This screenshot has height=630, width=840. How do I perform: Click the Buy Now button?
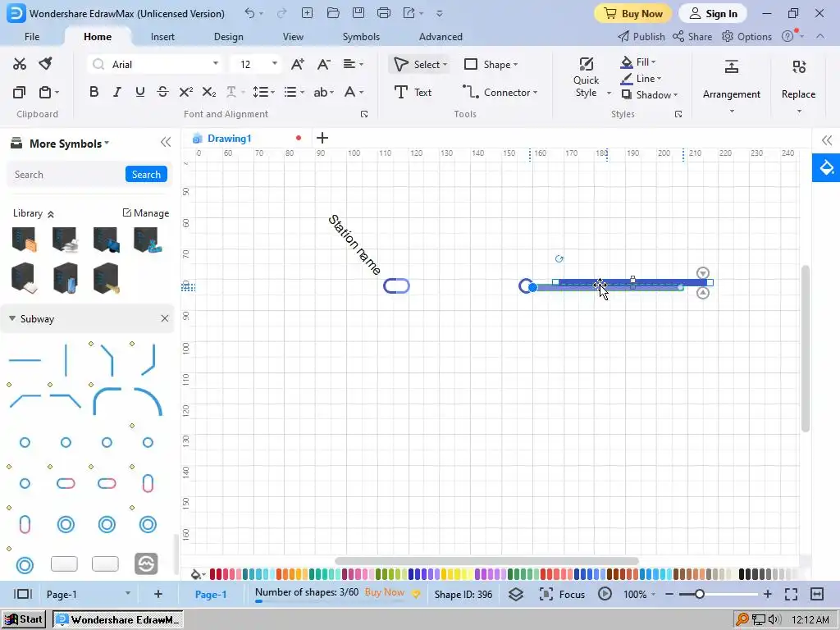[x=633, y=13]
